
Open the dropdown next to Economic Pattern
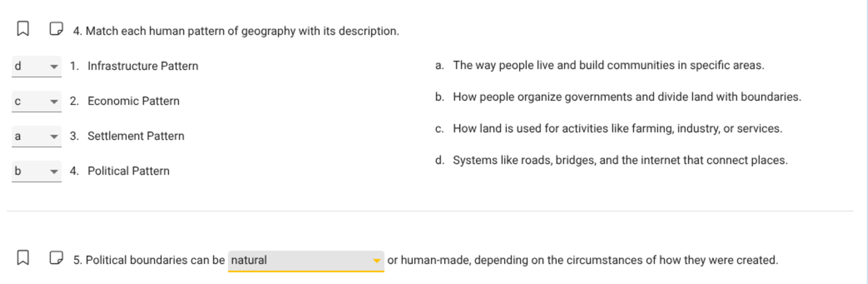[36, 101]
